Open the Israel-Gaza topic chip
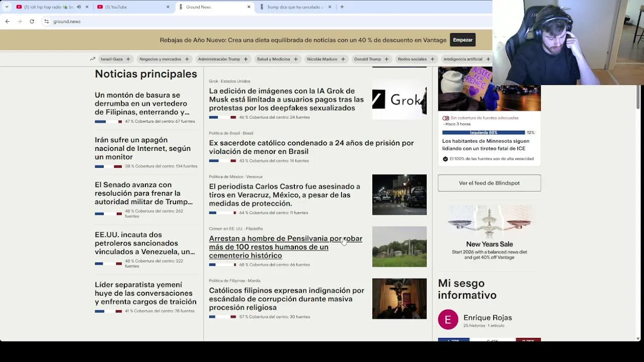This screenshot has width=644, height=362. coord(112,59)
